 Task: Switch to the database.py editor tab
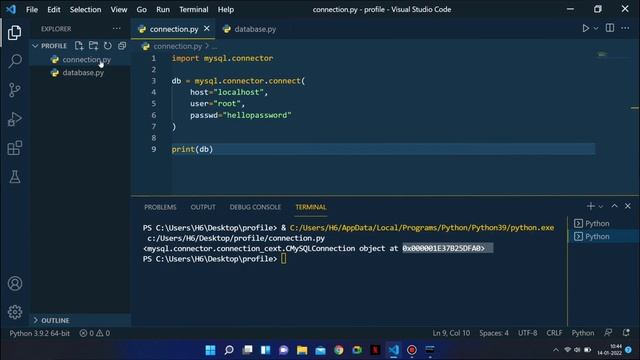[x=249, y=29]
